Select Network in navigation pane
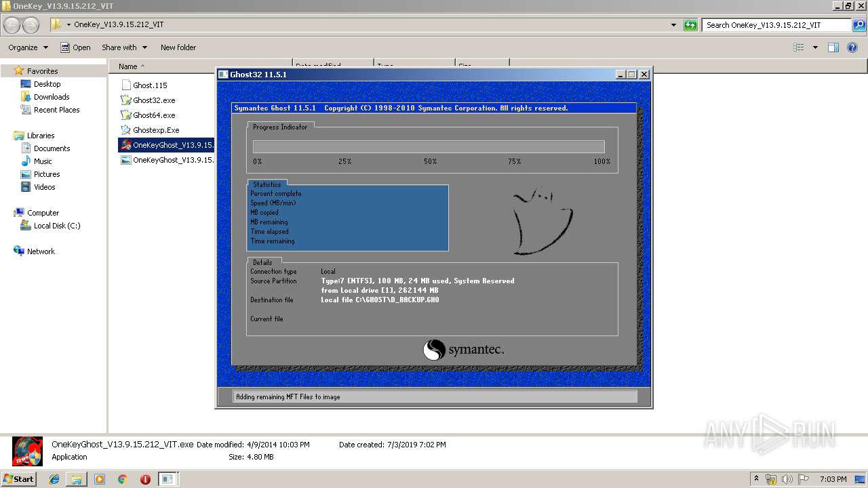 (41, 251)
